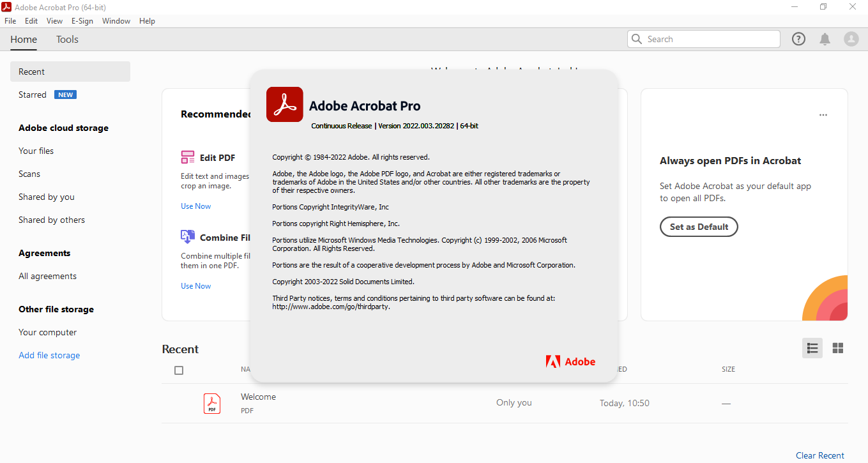Open the Help question mark icon
Image resolution: width=868 pixels, height=463 pixels.
pos(798,39)
